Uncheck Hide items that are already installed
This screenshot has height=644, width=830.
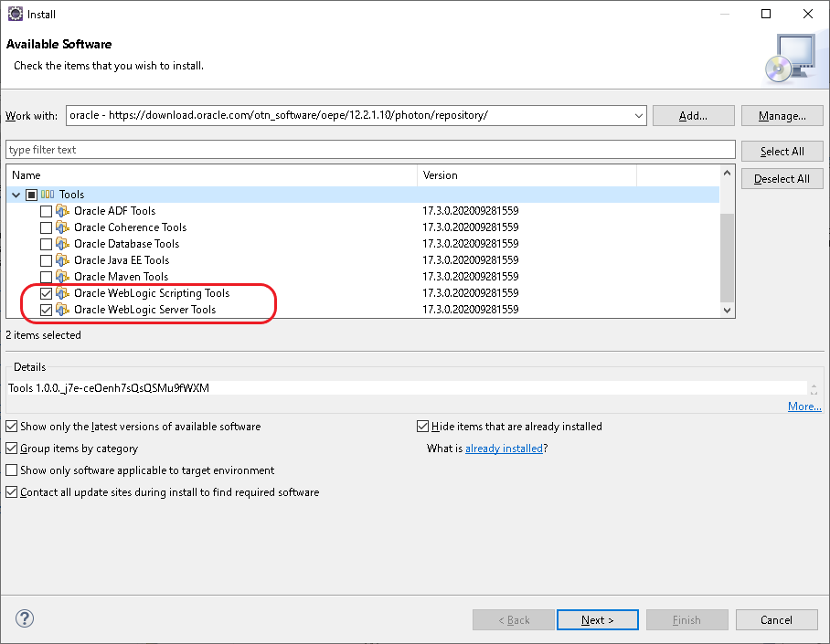[x=422, y=427]
